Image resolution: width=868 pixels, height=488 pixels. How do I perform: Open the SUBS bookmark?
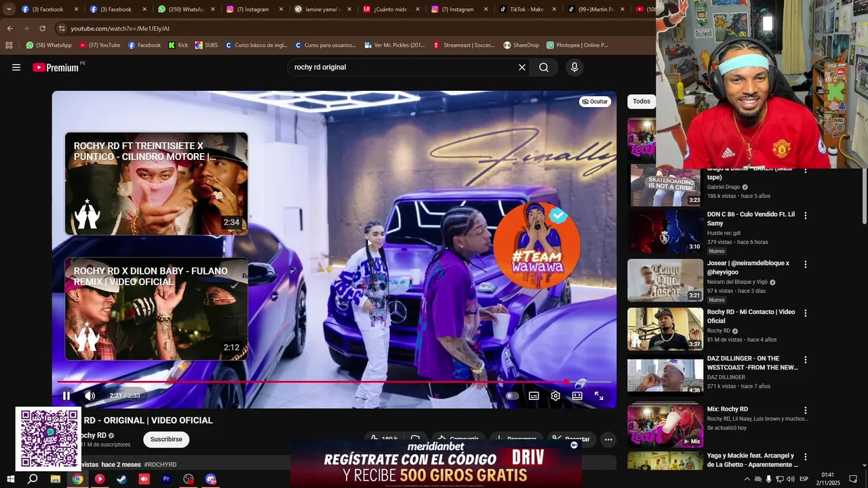coord(207,45)
